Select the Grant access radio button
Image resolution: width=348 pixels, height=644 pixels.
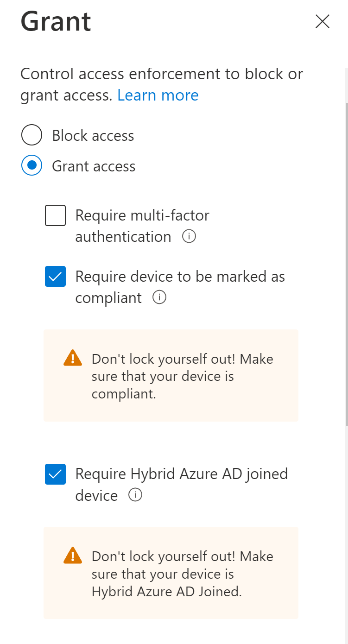pos(32,166)
